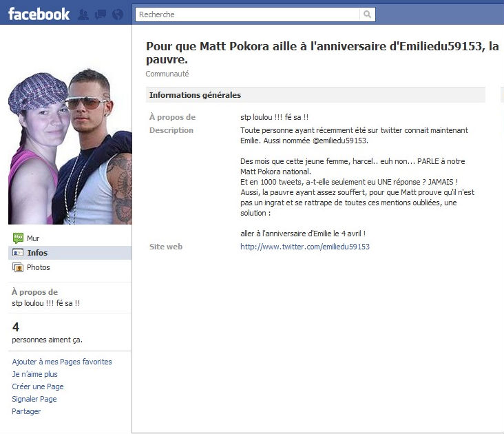Click the 4 personnes aiment ça count
The width and height of the screenshot is (504, 434).
click(48, 333)
